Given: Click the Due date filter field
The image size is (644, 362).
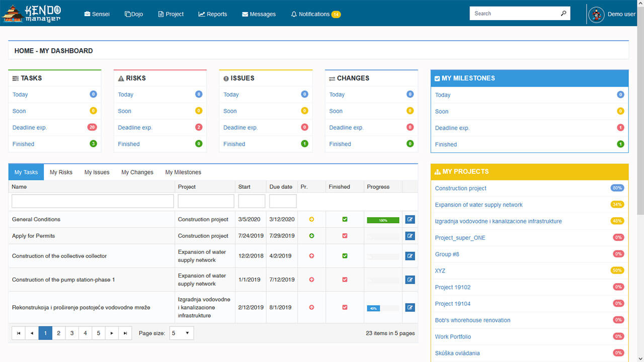Looking at the screenshot, I should pos(283,201).
